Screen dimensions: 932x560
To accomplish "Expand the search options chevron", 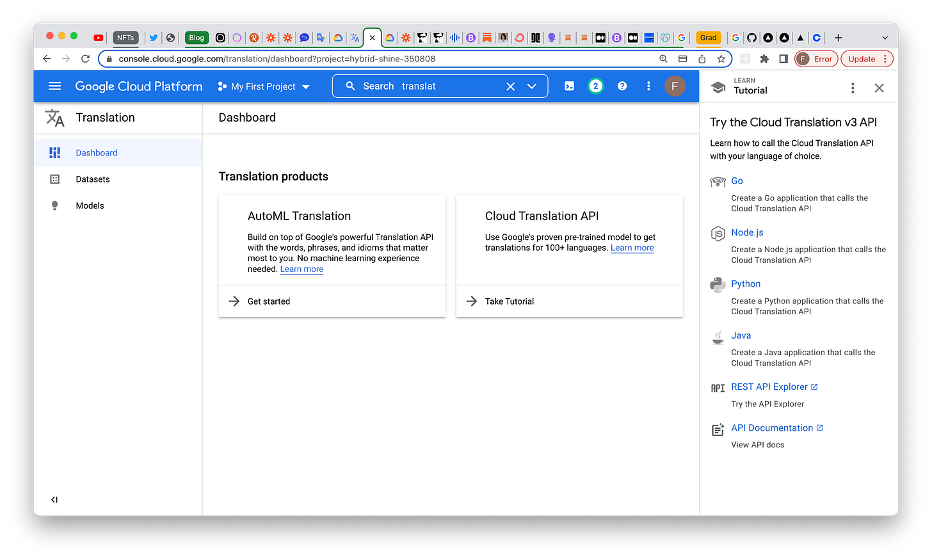I will pos(531,86).
